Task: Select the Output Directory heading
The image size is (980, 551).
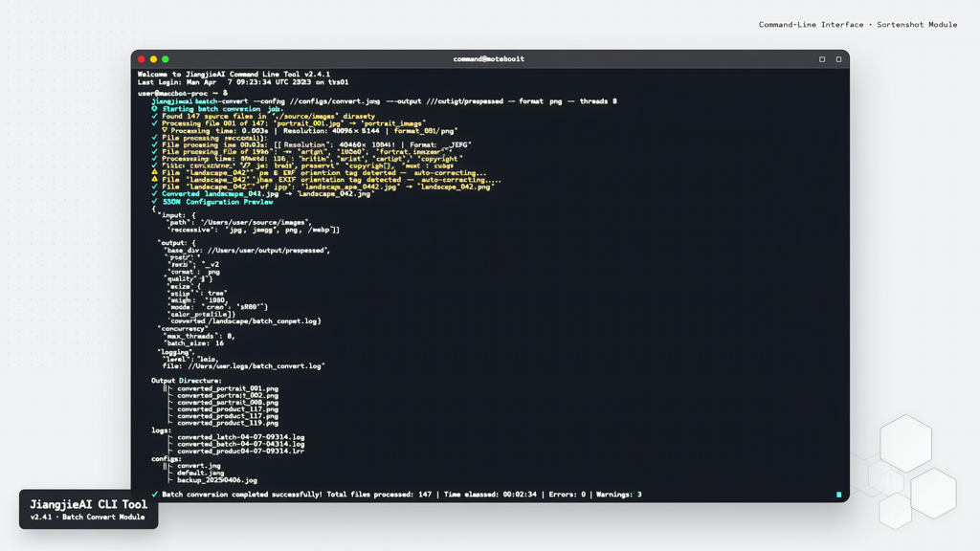Action: pyautogui.click(x=187, y=381)
